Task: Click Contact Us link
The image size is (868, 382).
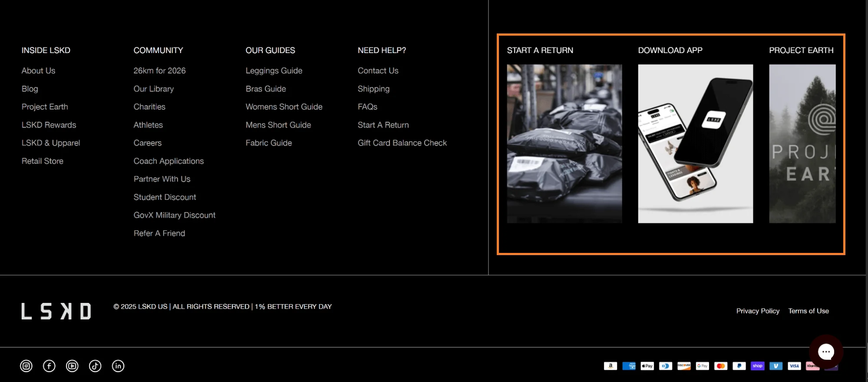Action: tap(378, 70)
